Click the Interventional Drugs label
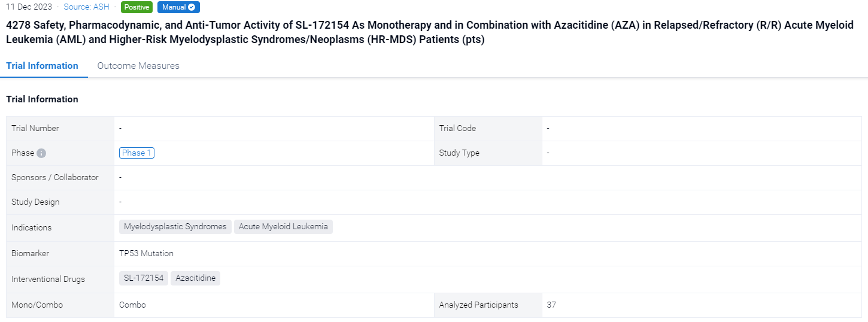This screenshot has width=868, height=322. [48, 279]
